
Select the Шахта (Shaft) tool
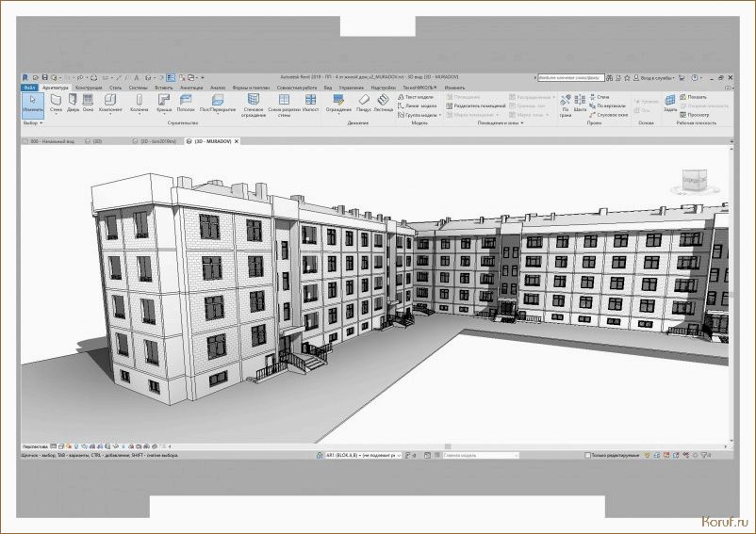pos(580,103)
